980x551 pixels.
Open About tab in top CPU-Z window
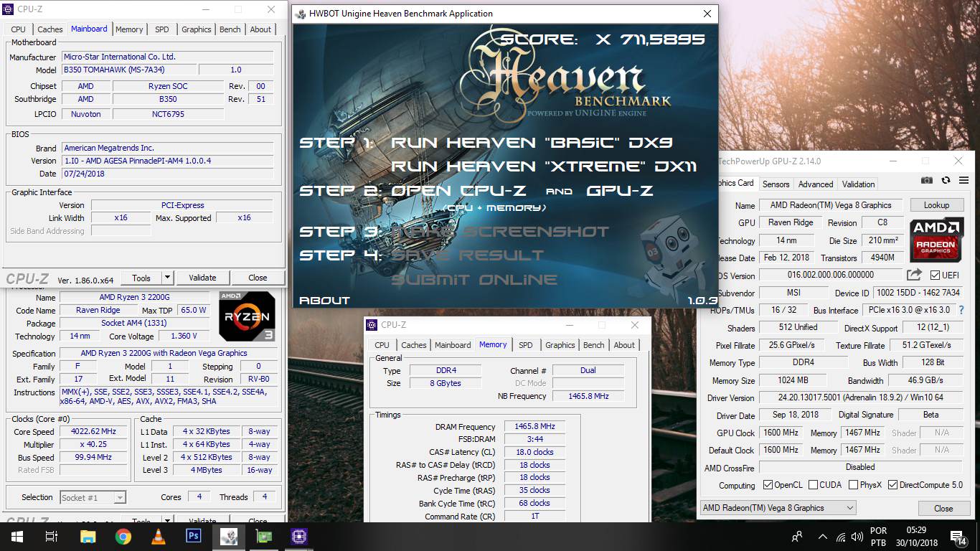pyautogui.click(x=260, y=29)
